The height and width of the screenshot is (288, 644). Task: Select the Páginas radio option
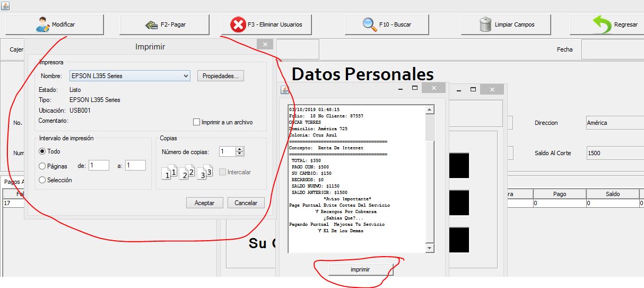[42, 166]
